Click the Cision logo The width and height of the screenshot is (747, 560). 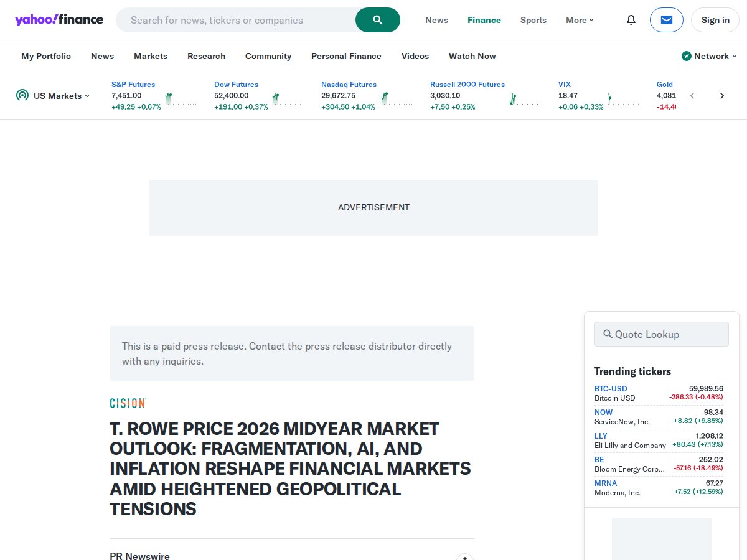128,403
